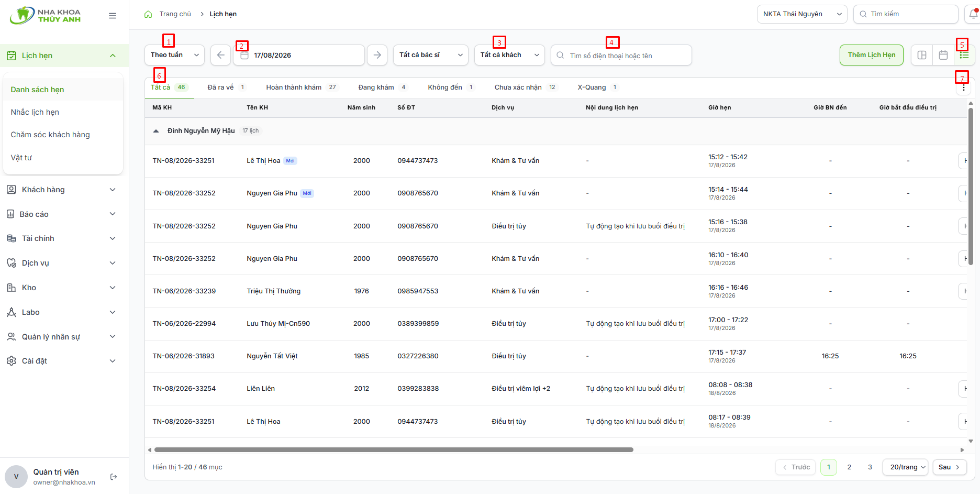Toggle the hamburger sidebar menu
980x494 pixels.
tap(113, 16)
